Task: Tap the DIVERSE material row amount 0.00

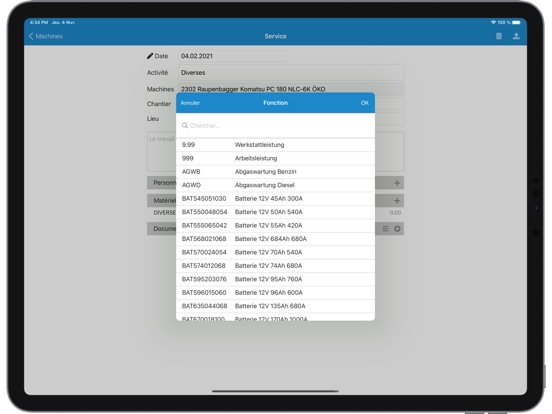Action: (395, 213)
